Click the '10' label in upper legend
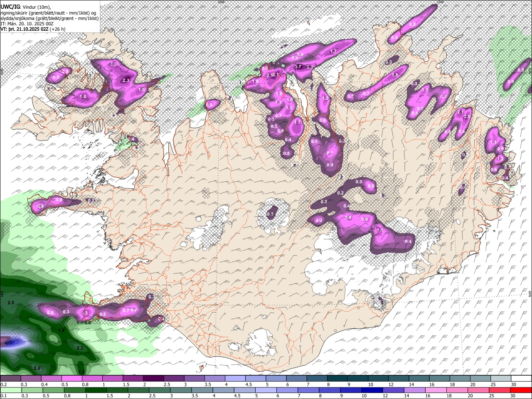532x399 pixels. coord(371,384)
